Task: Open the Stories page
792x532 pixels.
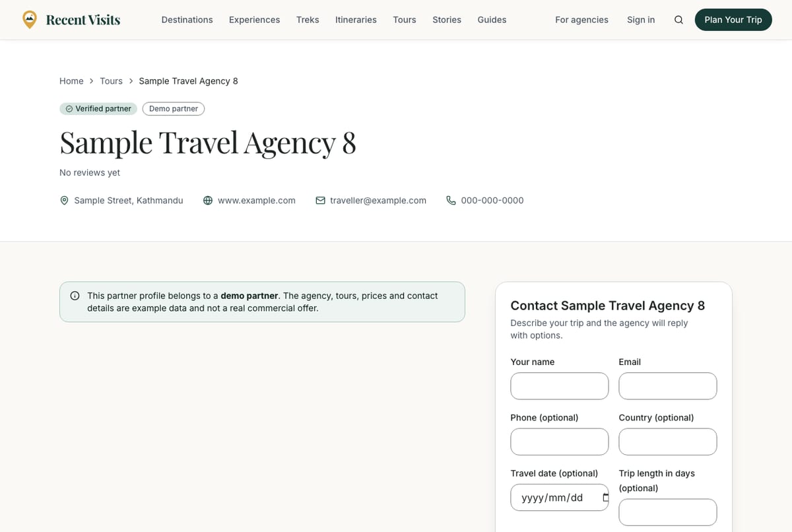Action: click(x=447, y=20)
